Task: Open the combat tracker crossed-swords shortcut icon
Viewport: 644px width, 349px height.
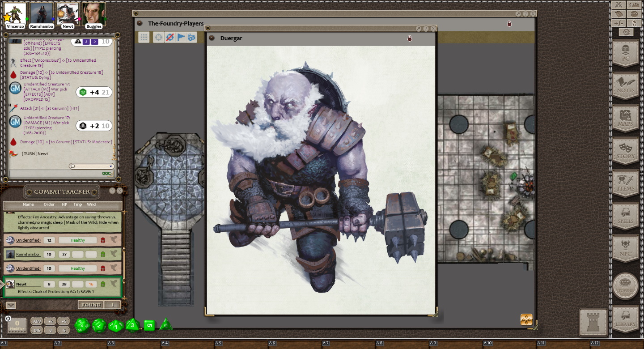Action: (x=619, y=5)
